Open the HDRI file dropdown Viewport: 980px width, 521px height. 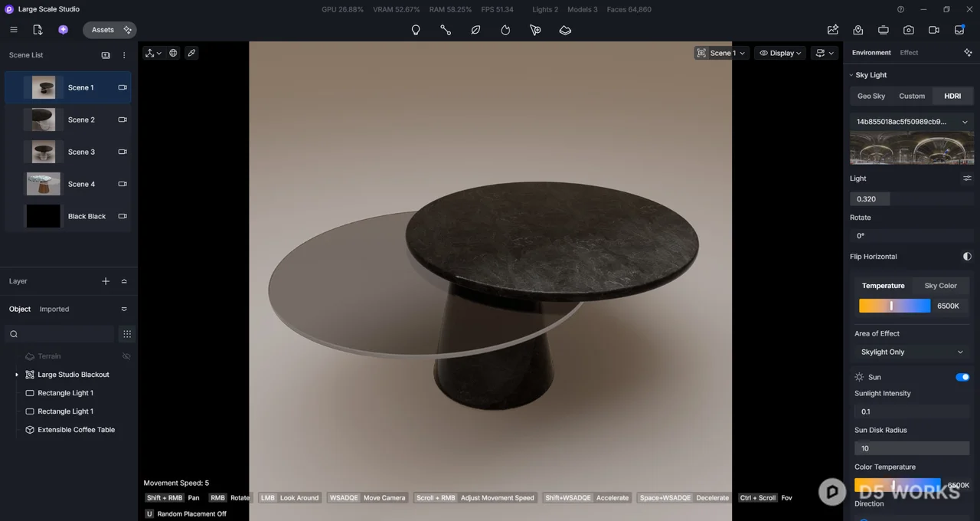912,122
